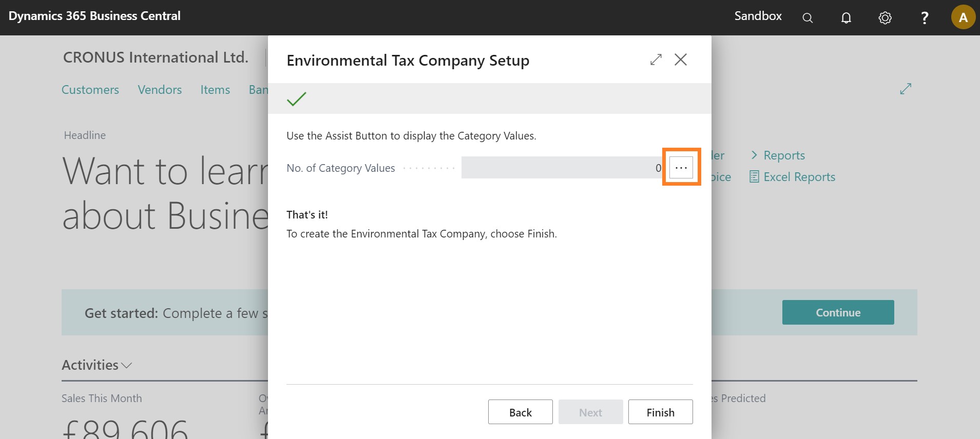This screenshot has height=439, width=980.
Task: Open the help question mark
Action: [x=925, y=18]
